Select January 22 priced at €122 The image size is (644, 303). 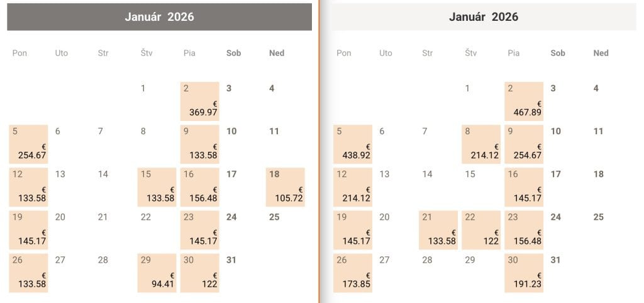point(481,230)
